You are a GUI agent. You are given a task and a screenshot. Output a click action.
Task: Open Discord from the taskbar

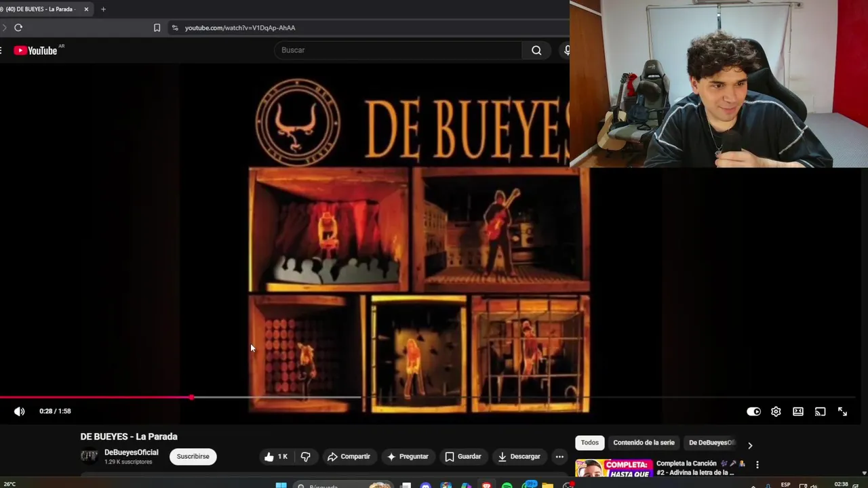(x=425, y=485)
